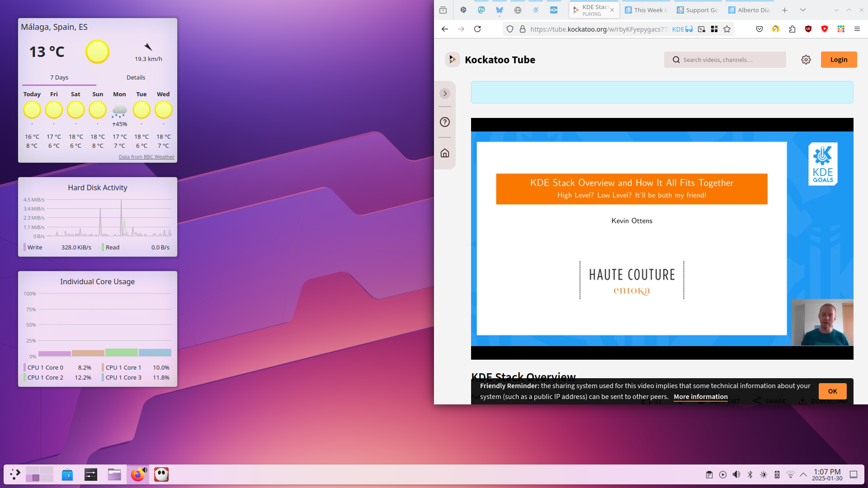Select the system settings taskbar icon
868x488 pixels.
pyautogui.click(x=90, y=474)
